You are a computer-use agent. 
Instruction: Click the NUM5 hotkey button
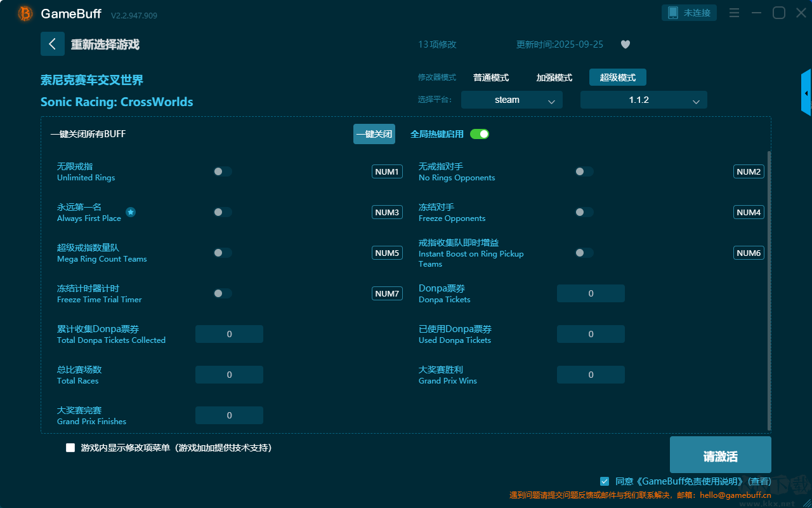tap(387, 253)
